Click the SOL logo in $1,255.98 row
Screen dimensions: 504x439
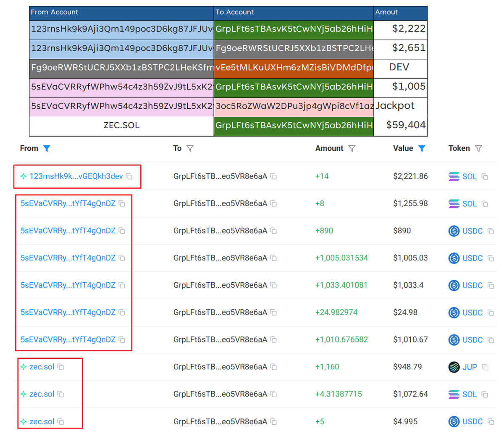454,204
